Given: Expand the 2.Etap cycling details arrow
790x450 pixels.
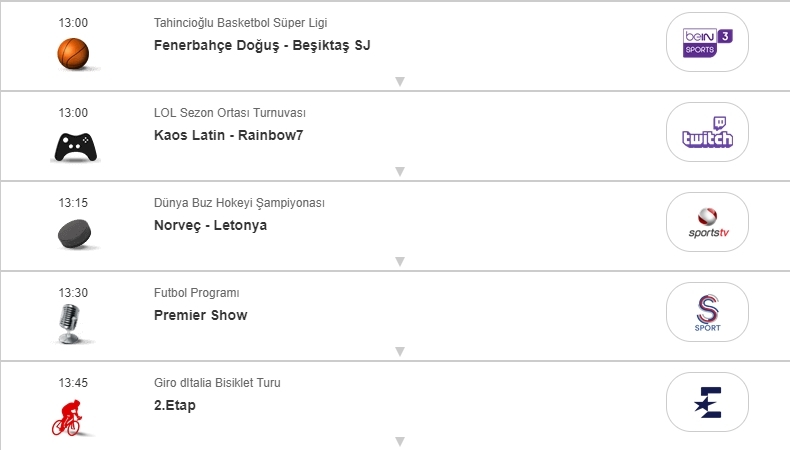Looking at the screenshot, I should (399, 441).
